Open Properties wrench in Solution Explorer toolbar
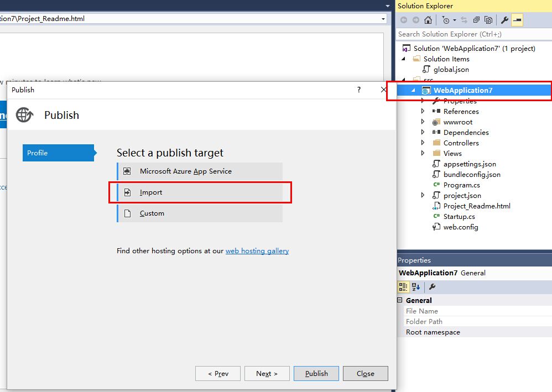Screen dimensions: 552x392 [504, 20]
